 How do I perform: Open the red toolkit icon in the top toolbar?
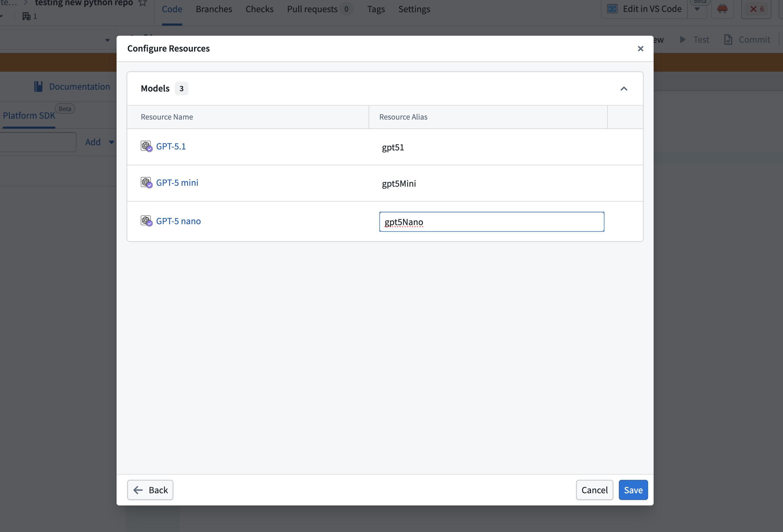click(723, 9)
